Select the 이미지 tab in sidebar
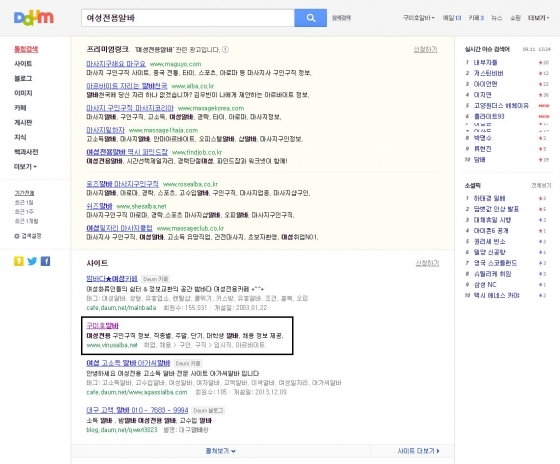This screenshot has height=464, width=560. (23, 93)
